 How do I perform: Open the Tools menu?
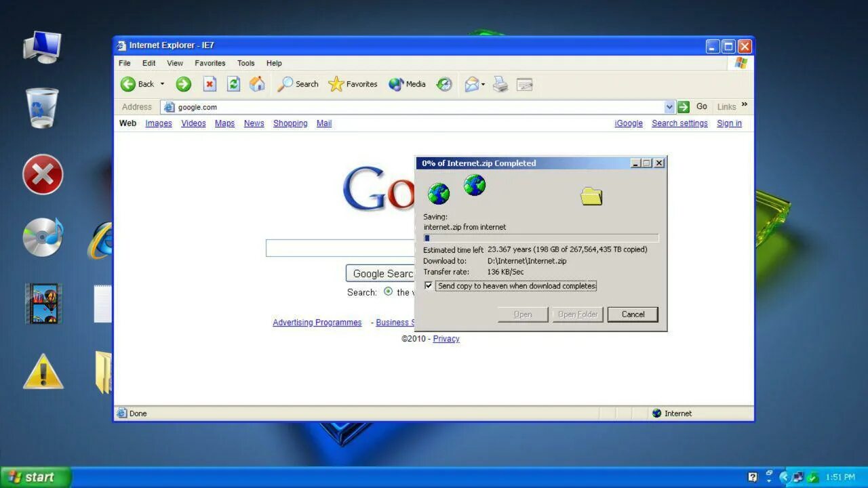point(246,63)
